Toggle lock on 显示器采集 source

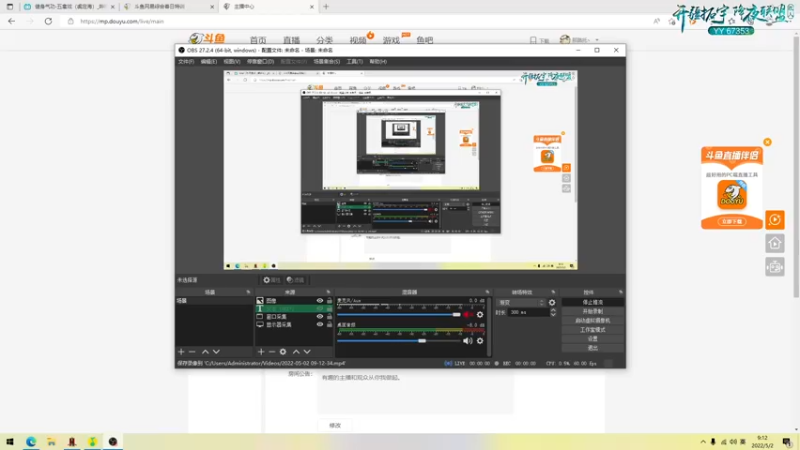[329, 324]
